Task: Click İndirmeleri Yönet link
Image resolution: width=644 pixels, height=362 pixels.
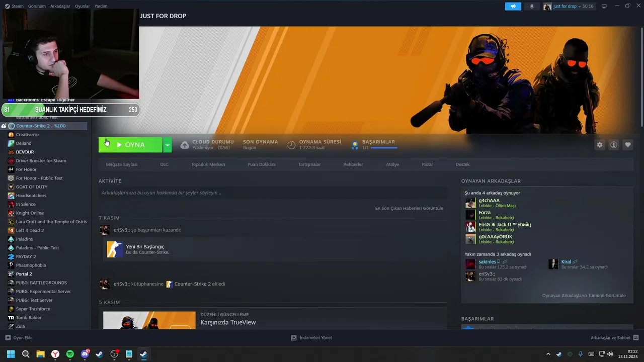Action: pyautogui.click(x=315, y=338)
